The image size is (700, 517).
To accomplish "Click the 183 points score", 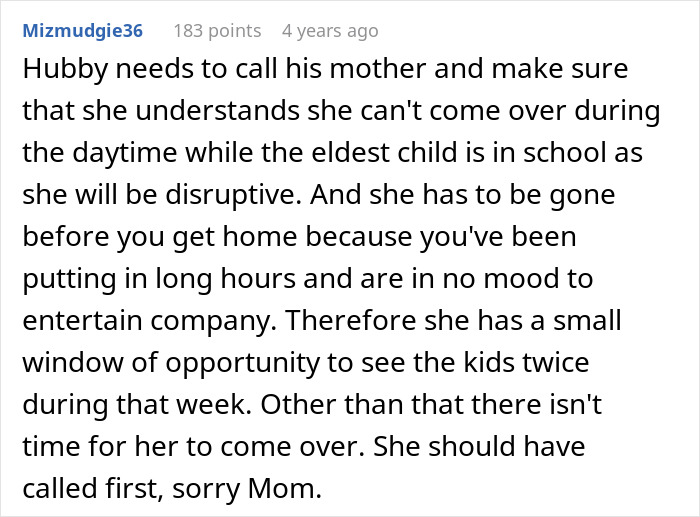I will (217, 30).
